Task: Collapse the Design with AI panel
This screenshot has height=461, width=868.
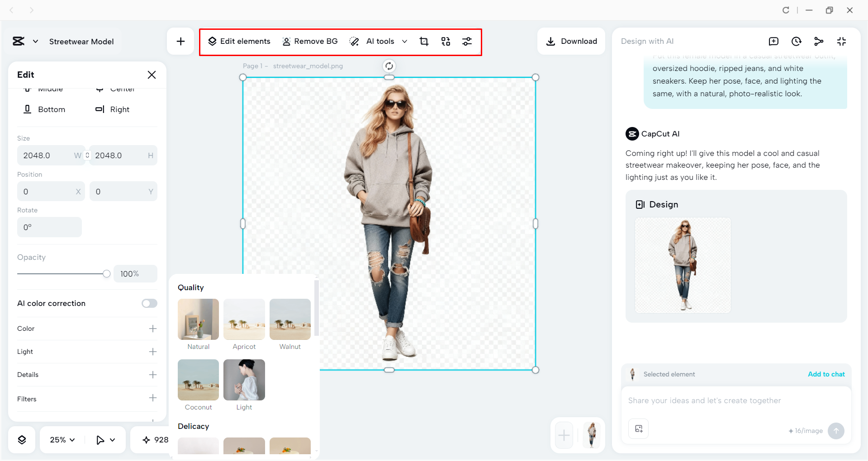Action: point(841,42)
